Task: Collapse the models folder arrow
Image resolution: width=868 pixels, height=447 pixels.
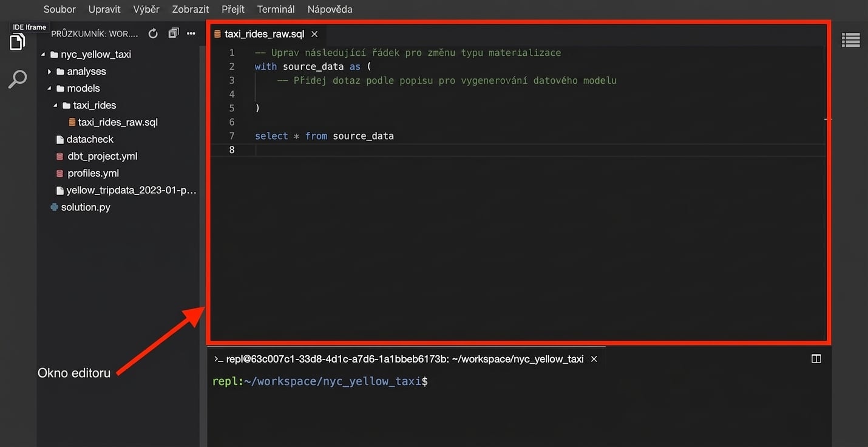Action: click(x=49, y=88)
